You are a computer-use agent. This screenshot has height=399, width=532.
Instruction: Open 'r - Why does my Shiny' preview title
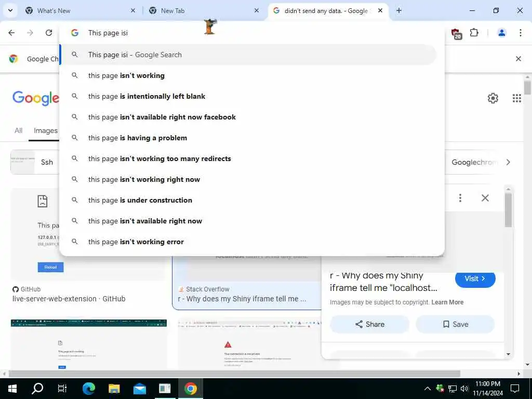(x=383, y=282)
